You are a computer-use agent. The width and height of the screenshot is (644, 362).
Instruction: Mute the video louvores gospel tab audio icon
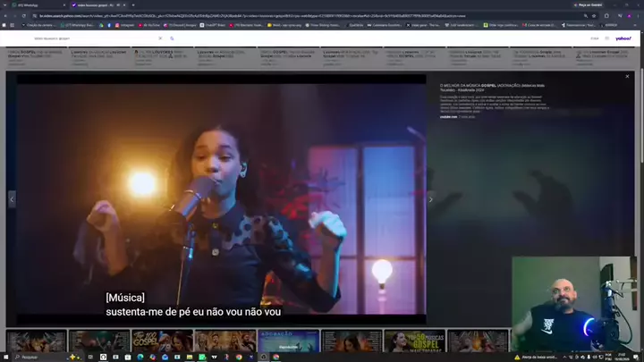coord(118,5)
